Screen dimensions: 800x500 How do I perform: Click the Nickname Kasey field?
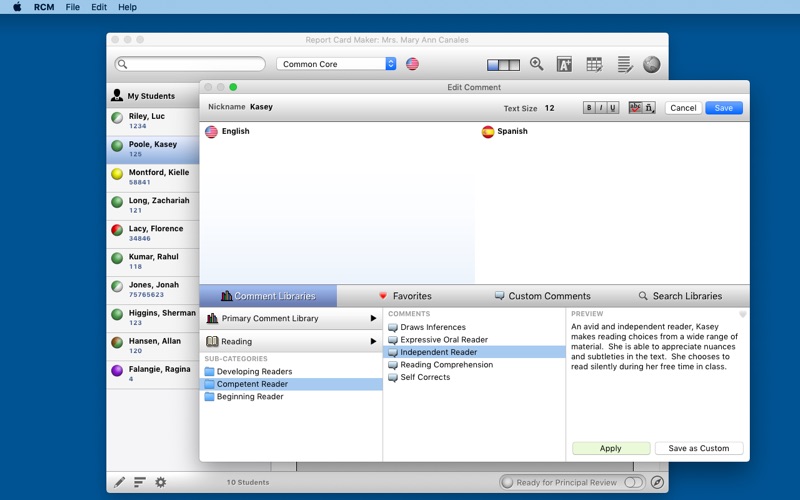coord(261,107)
